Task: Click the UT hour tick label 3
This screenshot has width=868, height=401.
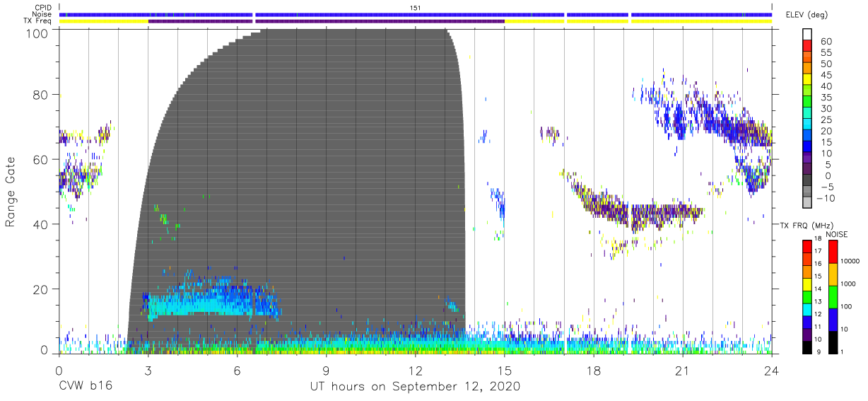Action: coord(148,371)
